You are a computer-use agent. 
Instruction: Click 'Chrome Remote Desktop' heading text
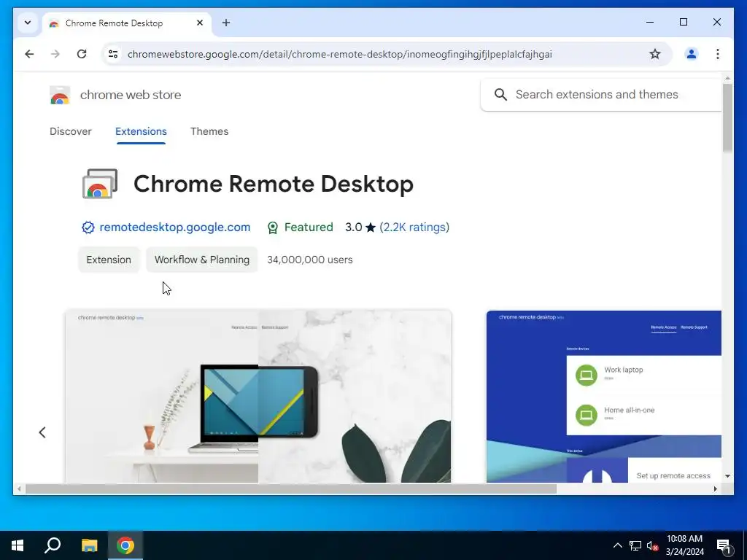[274, 184]
